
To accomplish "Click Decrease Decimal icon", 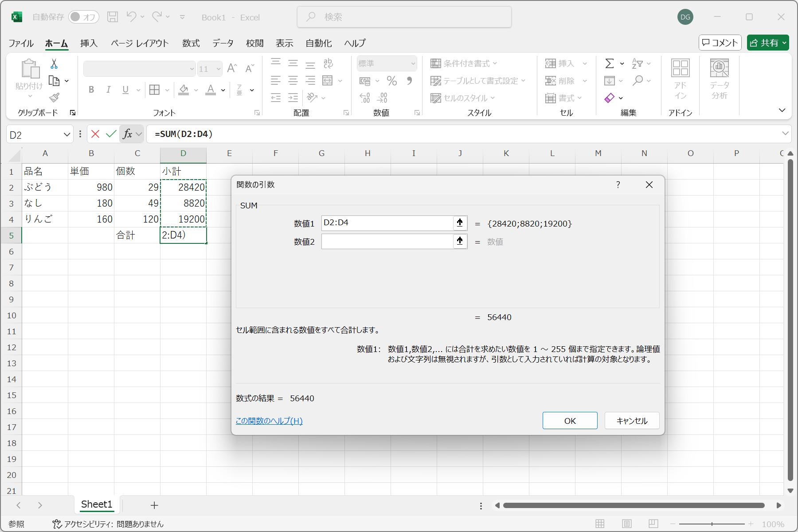I will pos(382,98).
